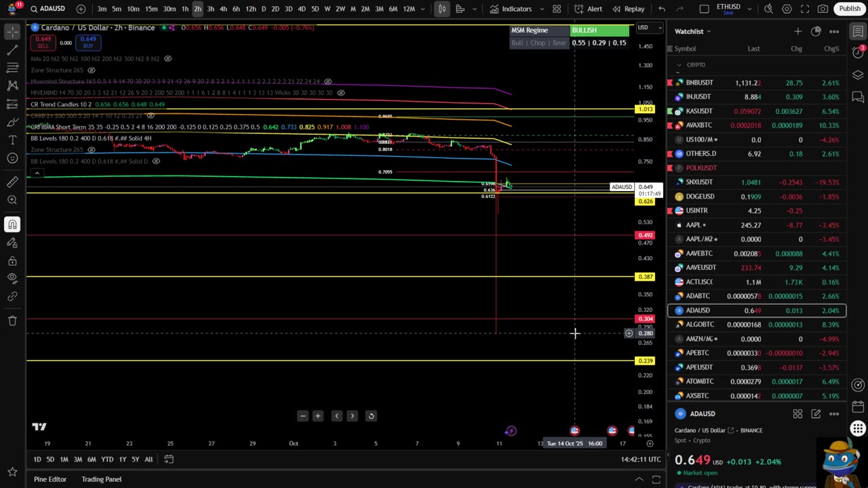Select BNBUSDT in the watchlist
Image resolution: width=868 pixels, height=488 pixels.
(757, 83)
